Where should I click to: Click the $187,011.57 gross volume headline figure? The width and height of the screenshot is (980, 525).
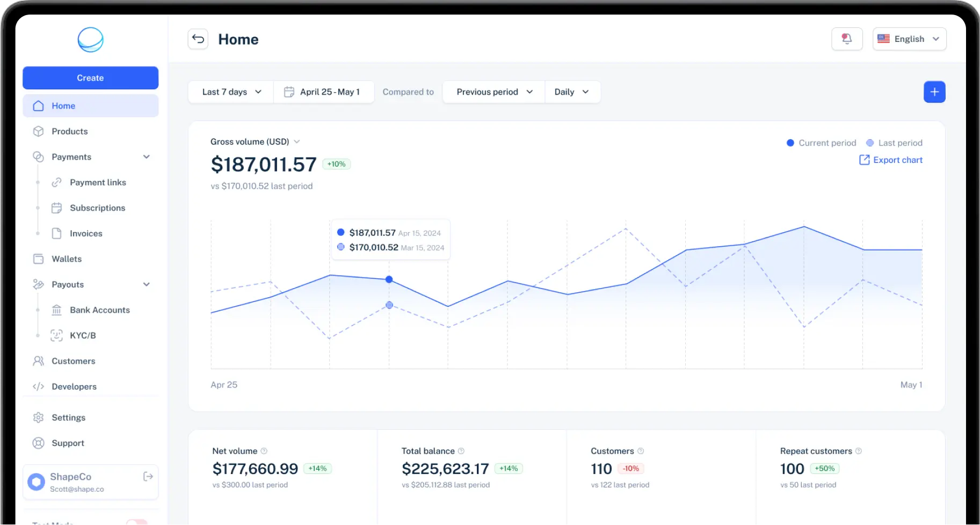tap(264, 164)
